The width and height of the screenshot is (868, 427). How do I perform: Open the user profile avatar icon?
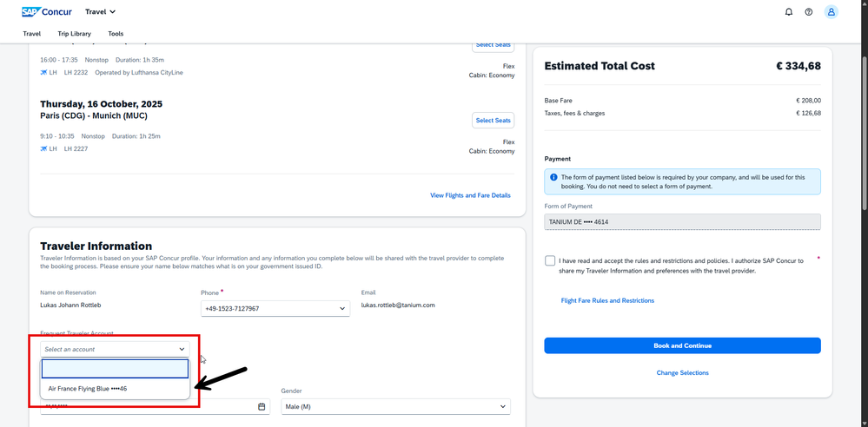pyautogui.click(x=831, y=12)
